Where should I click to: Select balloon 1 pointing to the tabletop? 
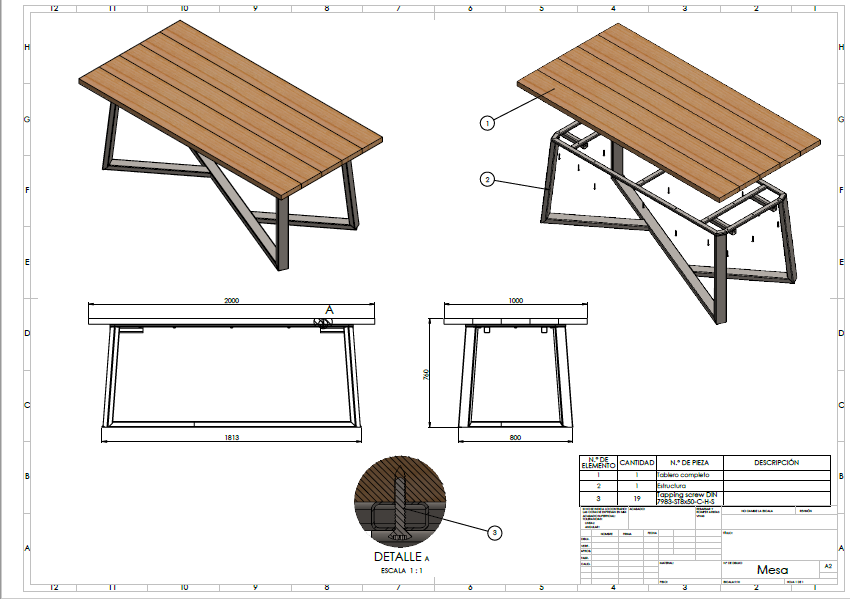[x=486, y=124]
